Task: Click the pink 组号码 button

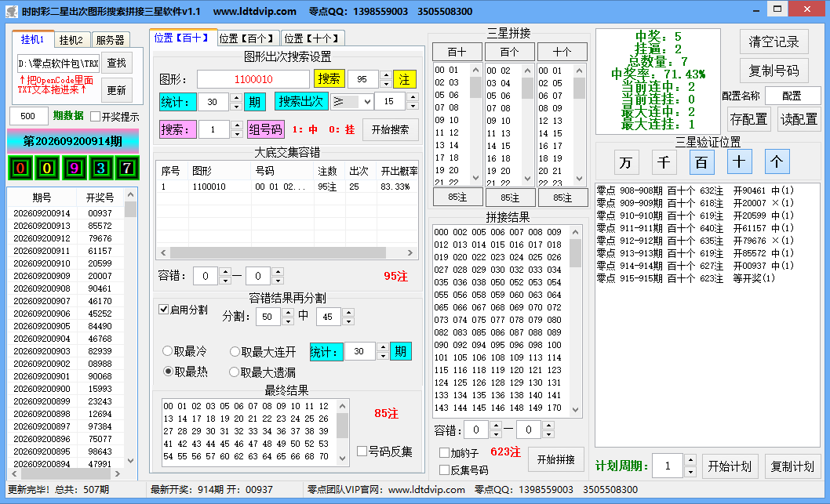Action: (x=266, y=129)
